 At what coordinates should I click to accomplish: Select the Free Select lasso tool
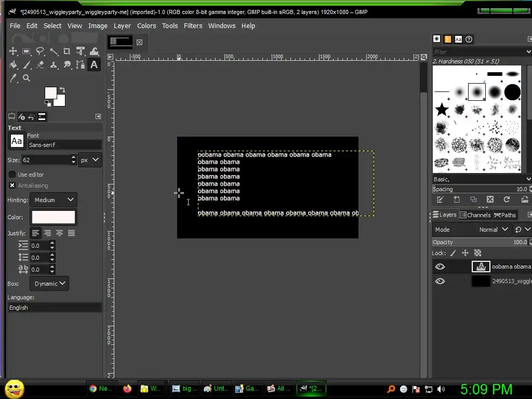[x=40, y=51]
